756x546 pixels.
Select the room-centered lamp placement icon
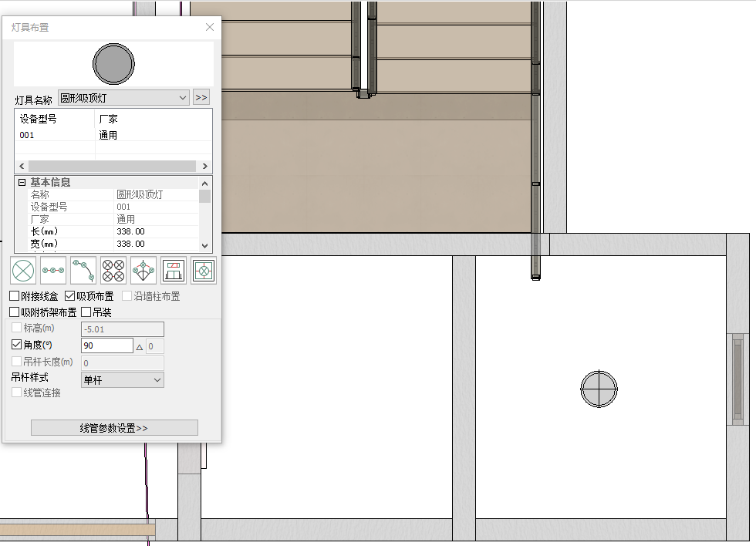coord(204,271)
